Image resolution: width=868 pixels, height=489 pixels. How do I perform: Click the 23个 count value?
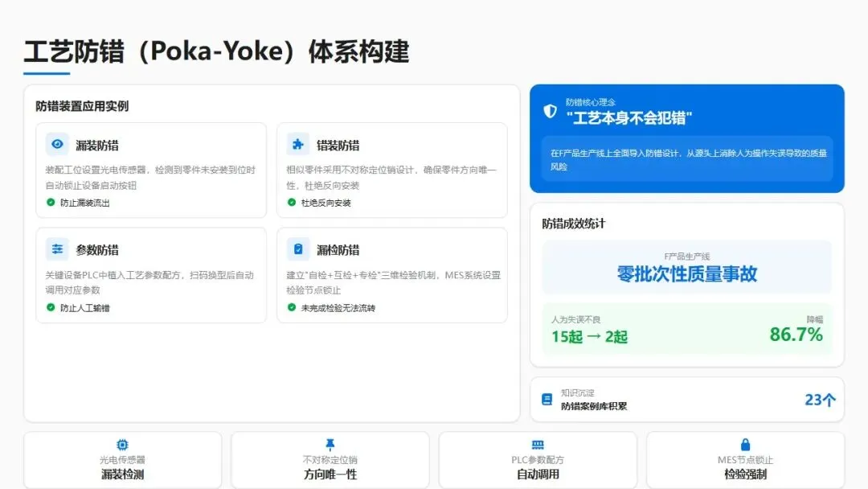click(820, 400)
